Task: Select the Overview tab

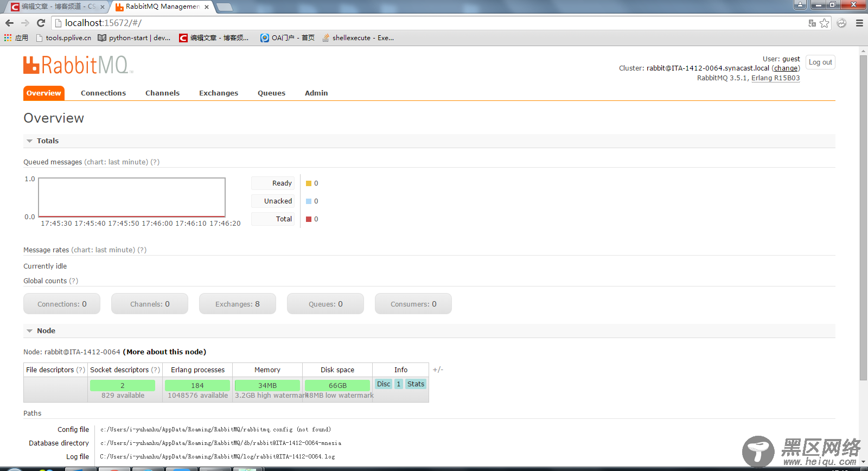Action: click(x=44, y=93)
